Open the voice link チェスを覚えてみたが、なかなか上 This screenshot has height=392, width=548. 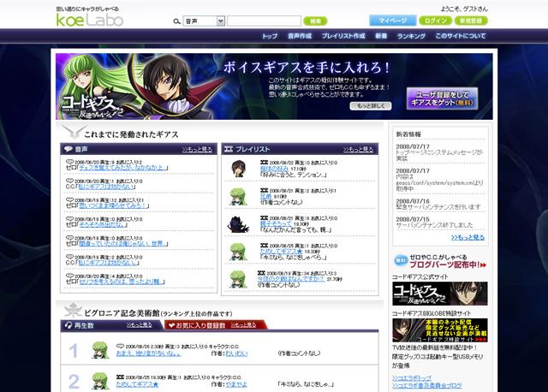pyautogui.click(x=122, y=168)
